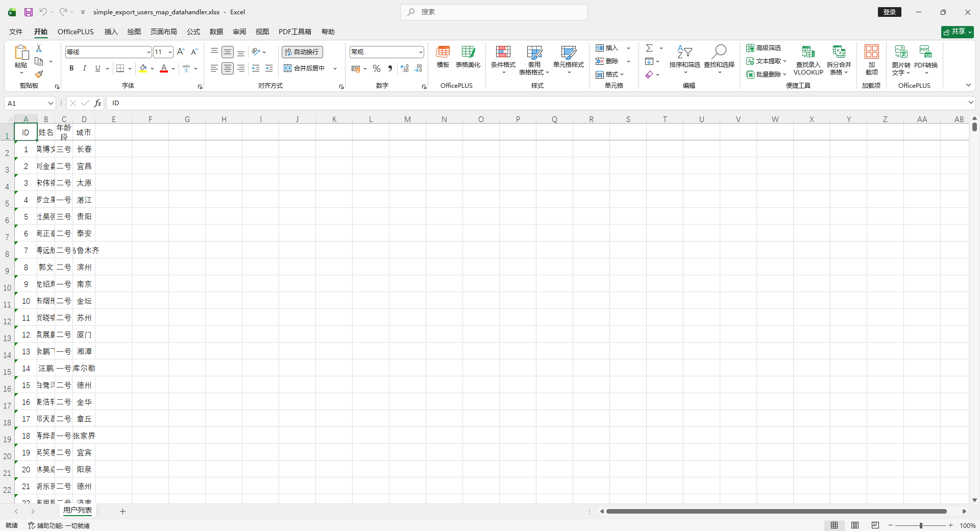Image resolution: width=980 pixels, height=531 pixels.
Task: Click the zoom slider in status bar
Action: pyautogui.click(x=921, y=525)
